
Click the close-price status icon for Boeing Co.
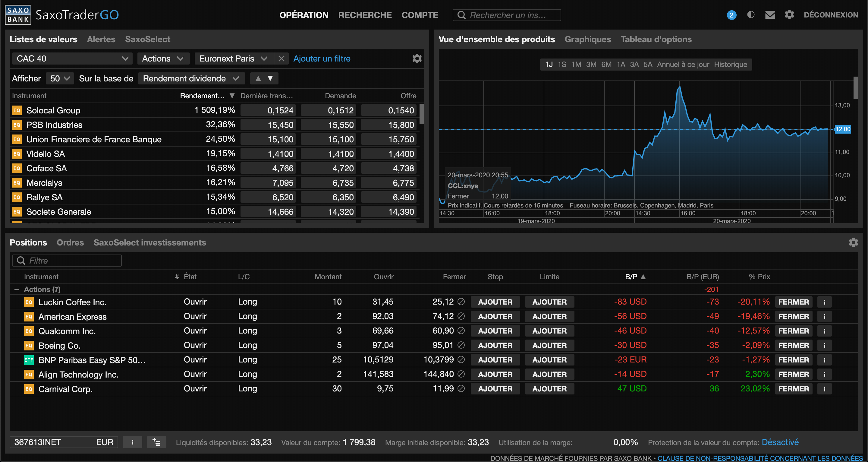click(x=461, y=345)
